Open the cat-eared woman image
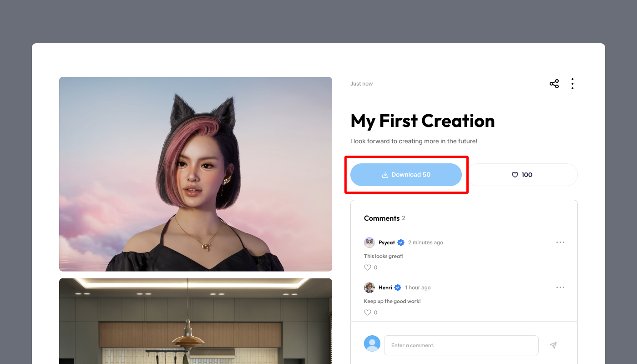Image resolution: width=637 pixels, height=364 pixels. point(196,174)
